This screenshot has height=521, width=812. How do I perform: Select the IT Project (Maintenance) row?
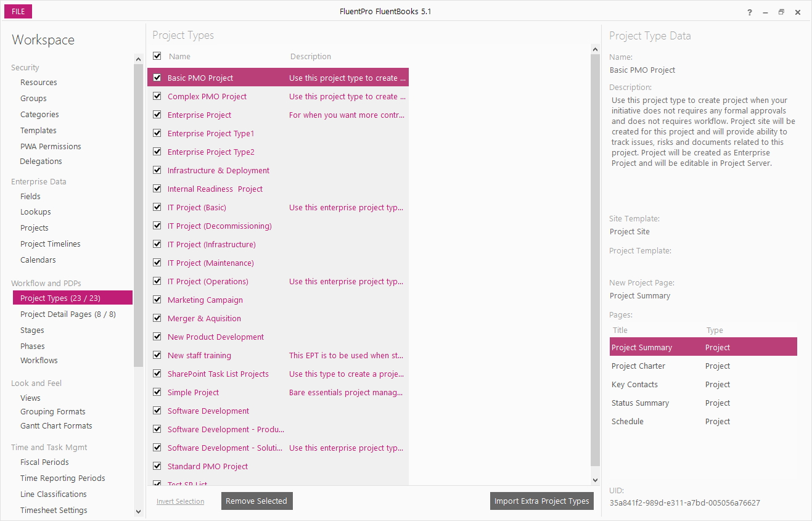tap(278, 263)
